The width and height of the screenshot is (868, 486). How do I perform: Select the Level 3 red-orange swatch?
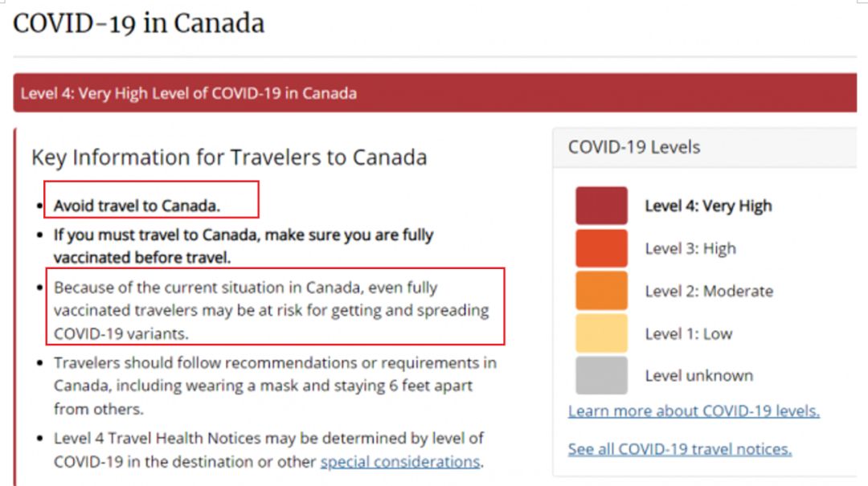click(601, 248)
